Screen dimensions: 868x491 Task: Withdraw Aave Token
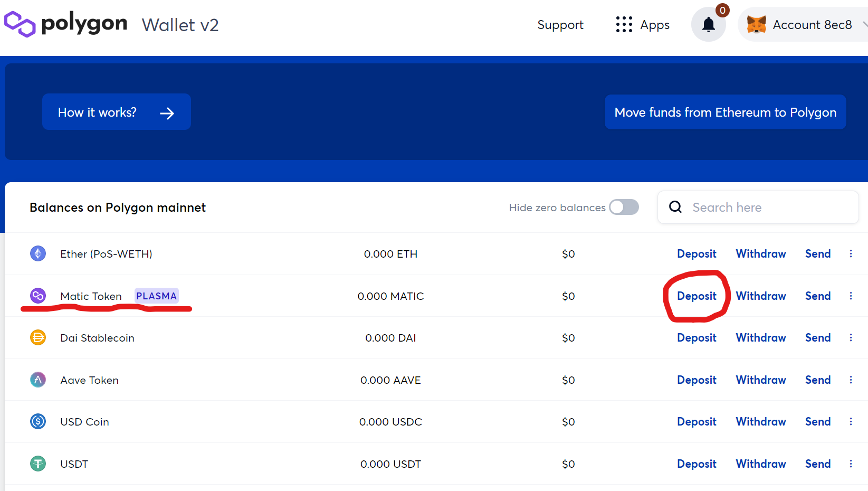(x=761, y=380)
